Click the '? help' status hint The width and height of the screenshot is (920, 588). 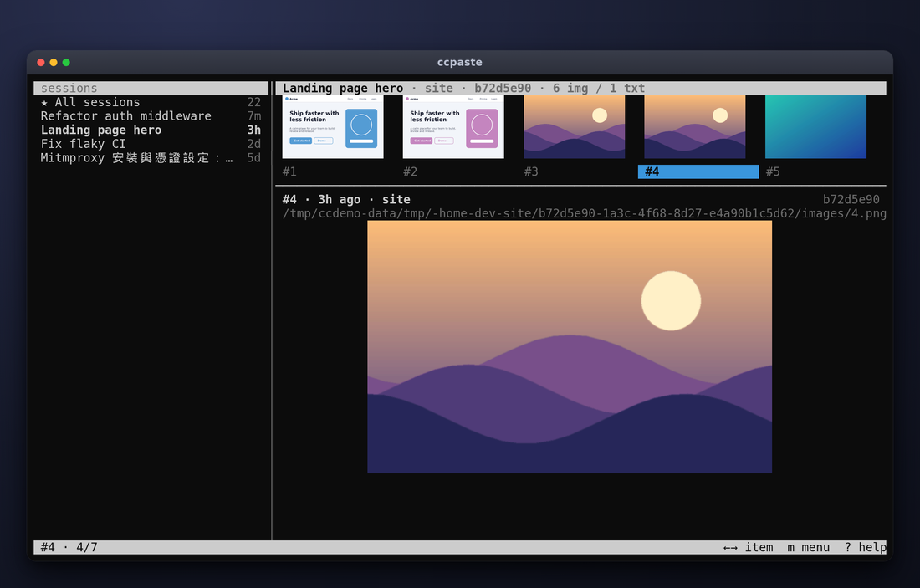click(x=866, y=548)
